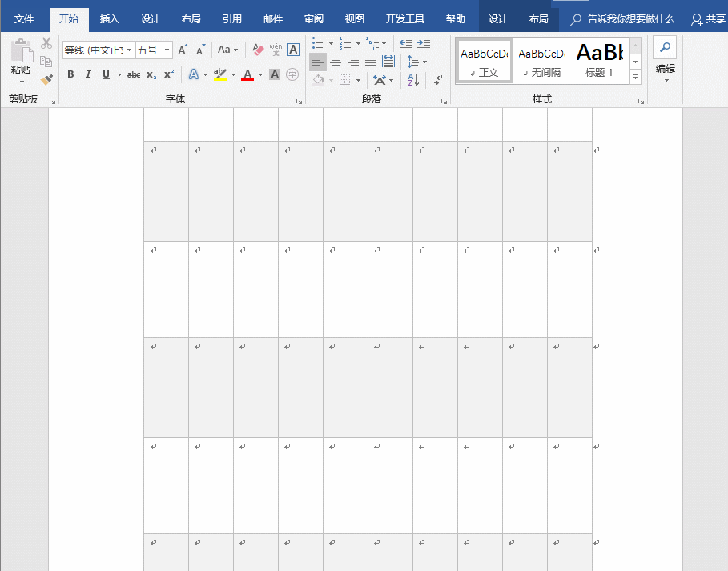Image resolution: width=728 pixels, height=571 pixels.
Task: Apply the yellow text highlight color
Action: [220, 74]
